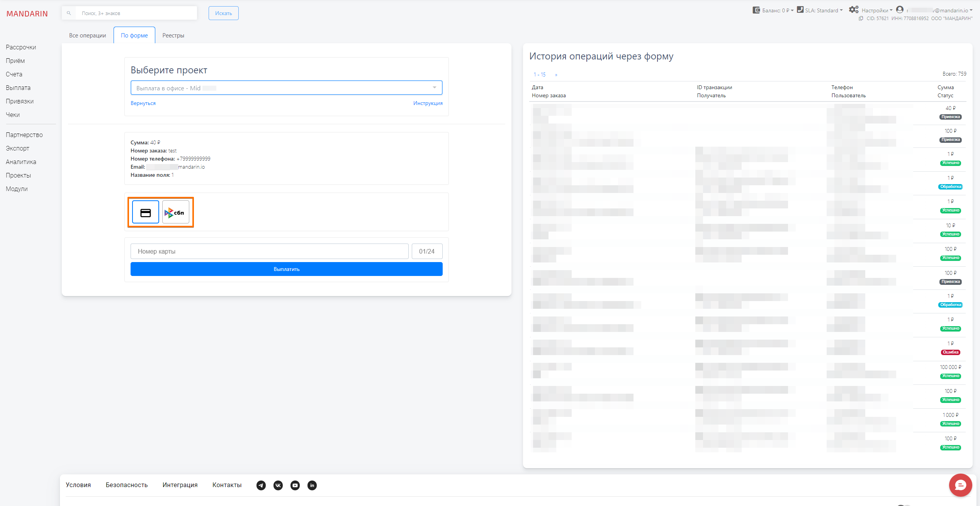Expand the SLA: Standard dropdown
The width and height of the screenshot is (980, 506).
click(820, 10)
